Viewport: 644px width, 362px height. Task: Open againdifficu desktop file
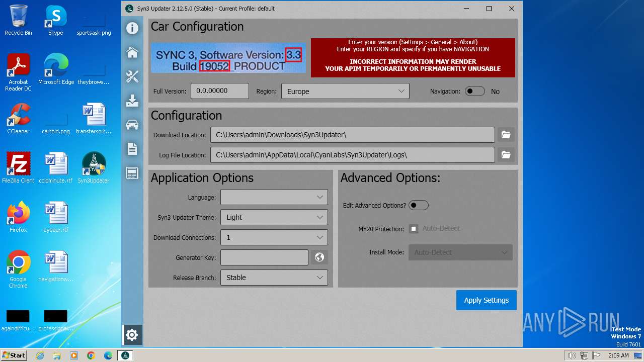(x=18, y=320)
